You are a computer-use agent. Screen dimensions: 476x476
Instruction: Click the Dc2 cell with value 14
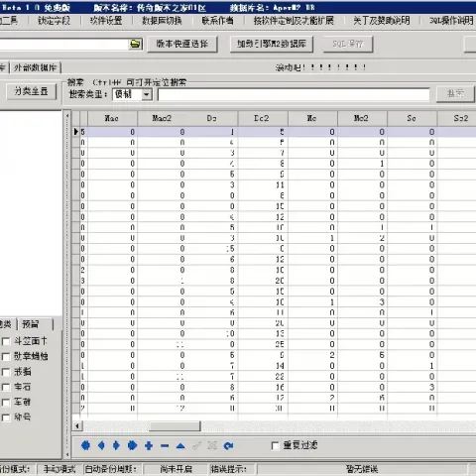[x=263, y=366]
